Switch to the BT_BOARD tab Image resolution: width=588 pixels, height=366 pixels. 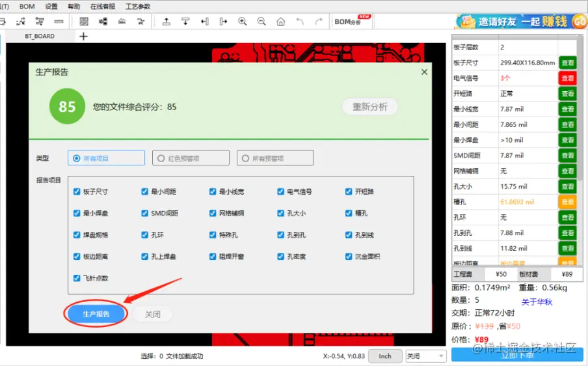point(40,36)
